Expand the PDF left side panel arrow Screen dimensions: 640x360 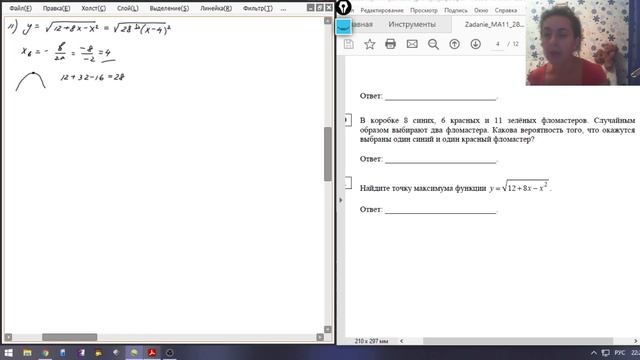pyautogui.click(x=341, y=200)
